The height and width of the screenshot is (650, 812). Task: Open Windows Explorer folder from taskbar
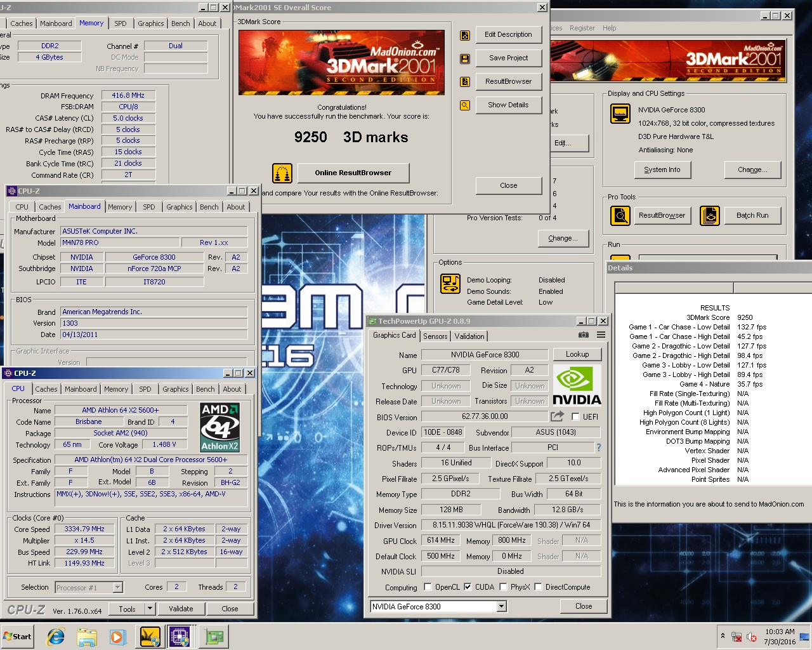click(87, 637)
